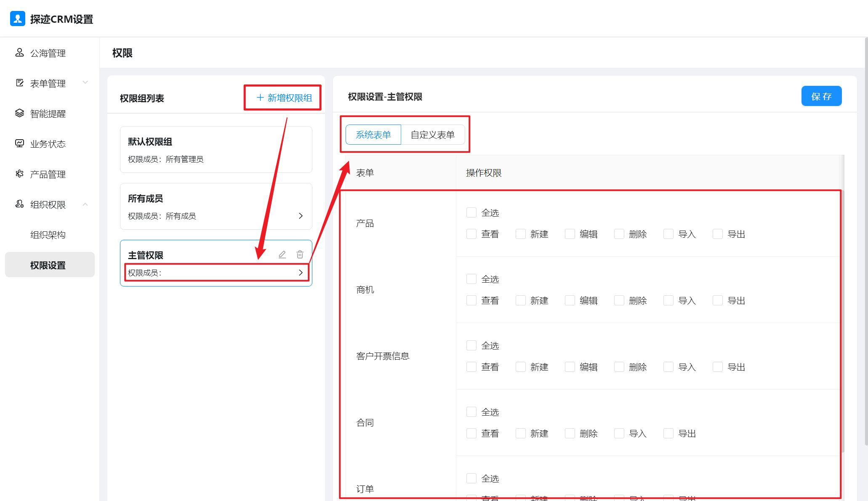Select the 系统表单 tab
This screenshot has width=868, height=501.
373,135
